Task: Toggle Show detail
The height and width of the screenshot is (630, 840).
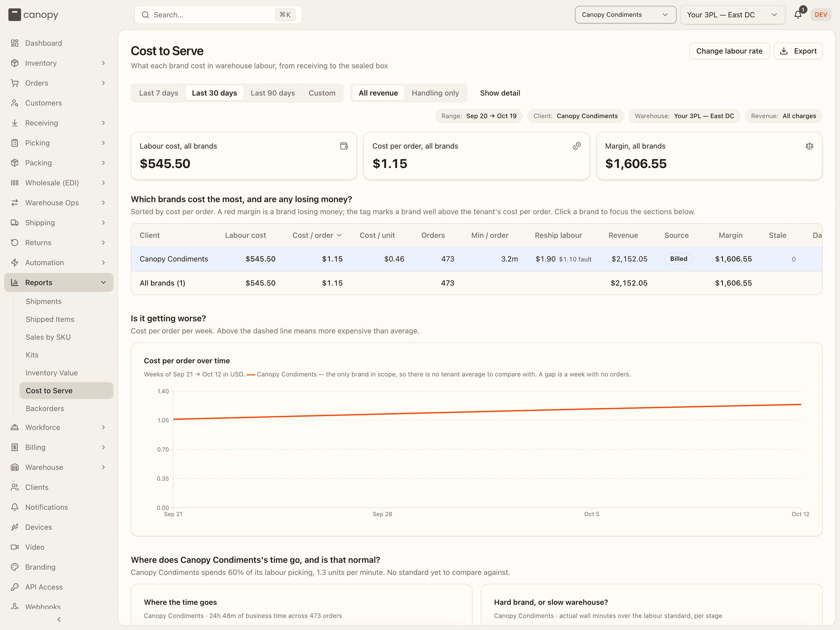Action: pos(500,93)
